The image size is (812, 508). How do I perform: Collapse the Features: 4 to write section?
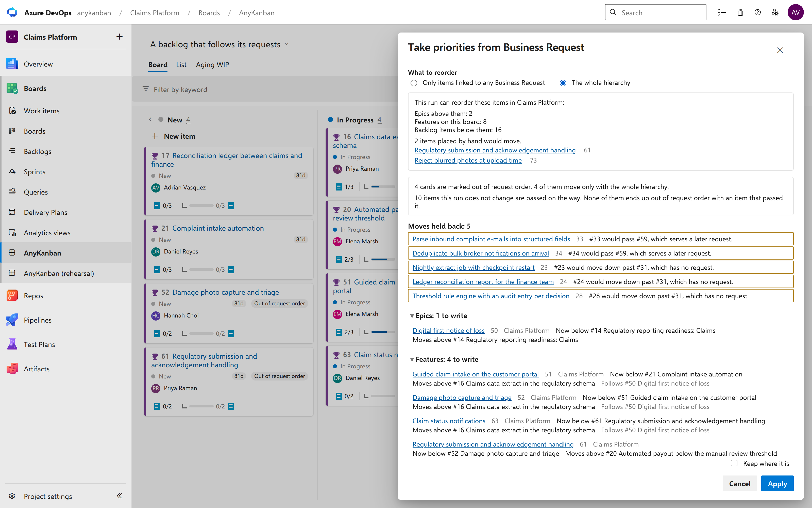click(x=412, y=359)
